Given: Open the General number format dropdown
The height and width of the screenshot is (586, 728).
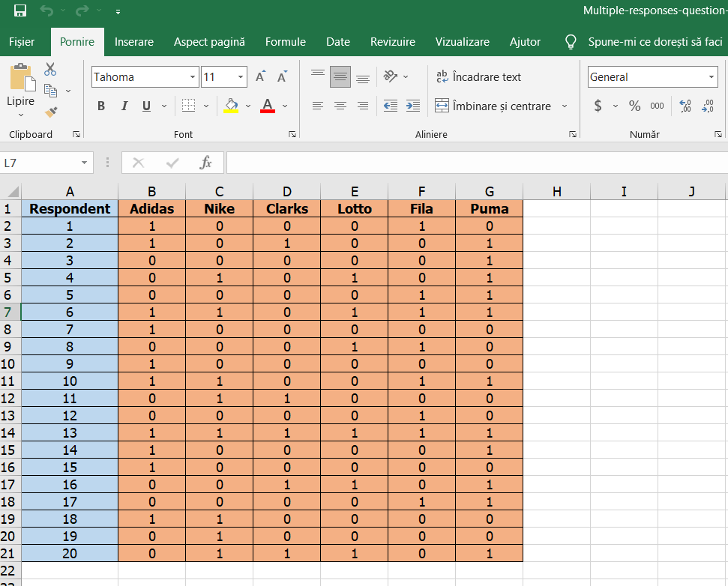Looking at the screenshot, I should coord(712,77).
